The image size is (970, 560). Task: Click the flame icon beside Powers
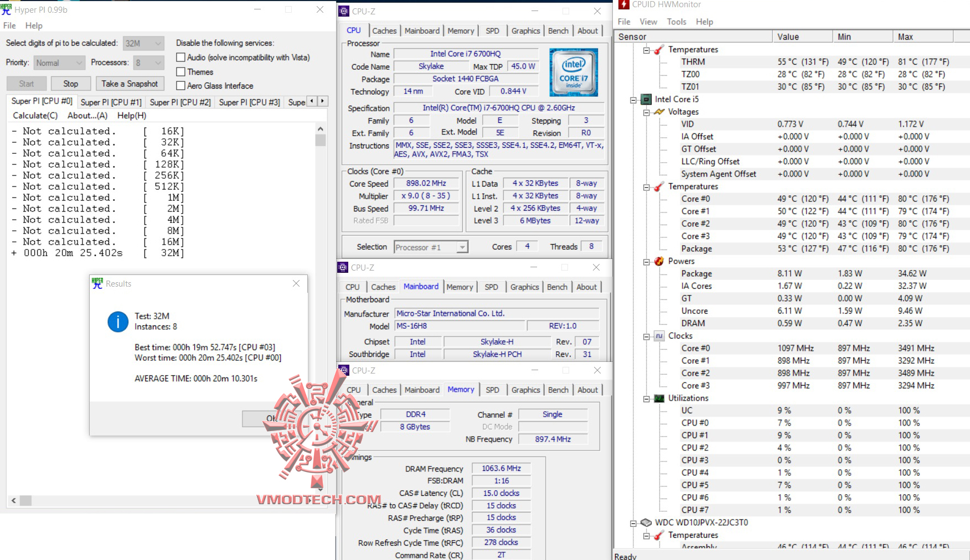tap(659, 261)
